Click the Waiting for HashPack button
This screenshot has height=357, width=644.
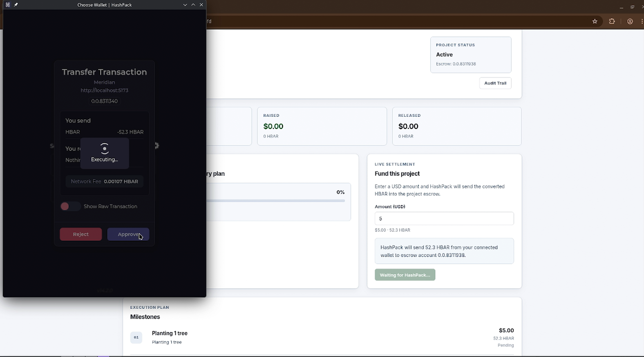(x=405, y=275)
